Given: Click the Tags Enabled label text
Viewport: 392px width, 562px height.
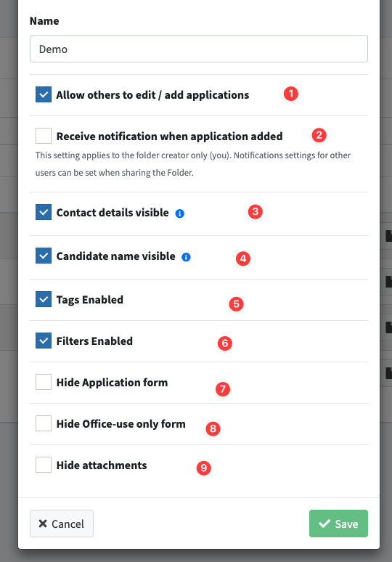Looking at the screenshot, I should click(89, 300).
